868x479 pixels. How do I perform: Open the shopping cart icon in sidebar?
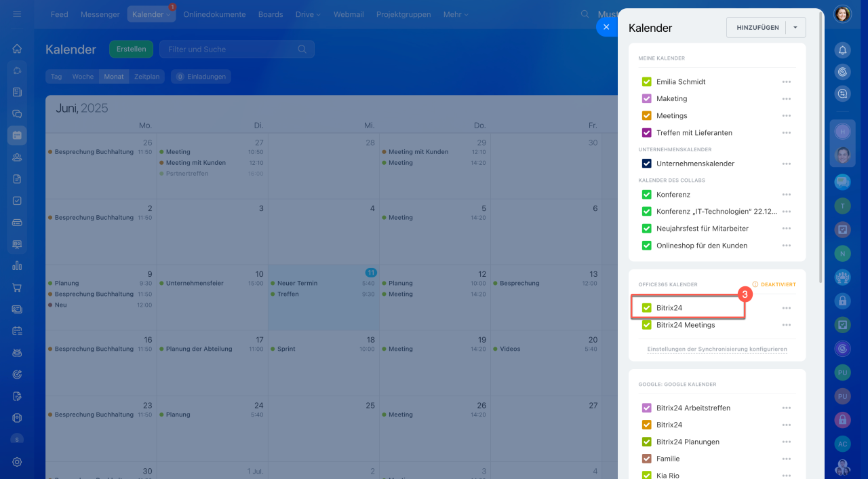[17, 288]
